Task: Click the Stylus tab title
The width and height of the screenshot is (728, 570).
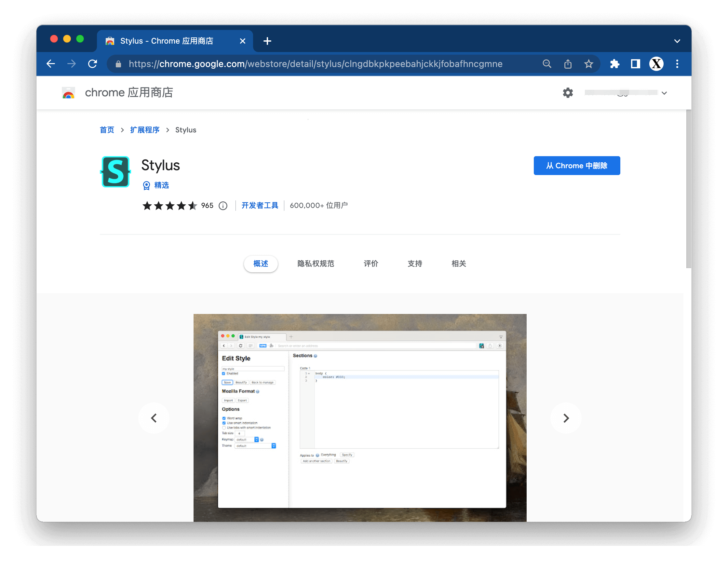Action: coord(167,41)
